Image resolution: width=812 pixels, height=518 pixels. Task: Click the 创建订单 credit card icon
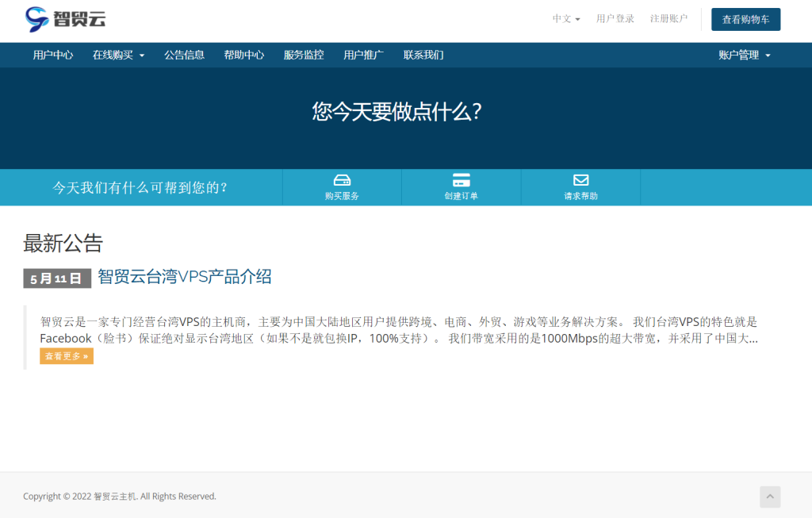point(461,180)
